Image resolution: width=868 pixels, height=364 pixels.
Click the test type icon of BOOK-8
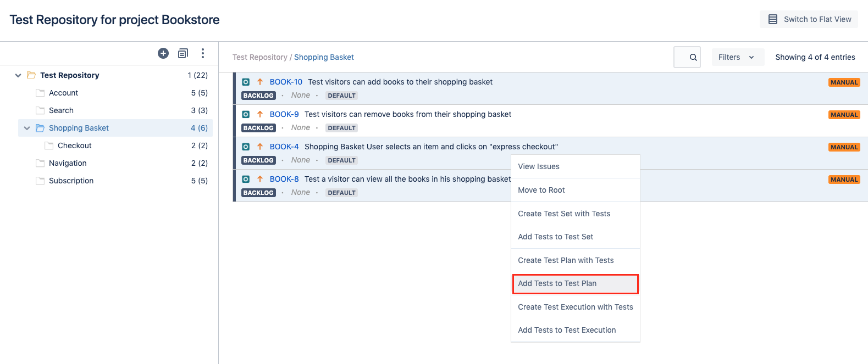(246, 179)
